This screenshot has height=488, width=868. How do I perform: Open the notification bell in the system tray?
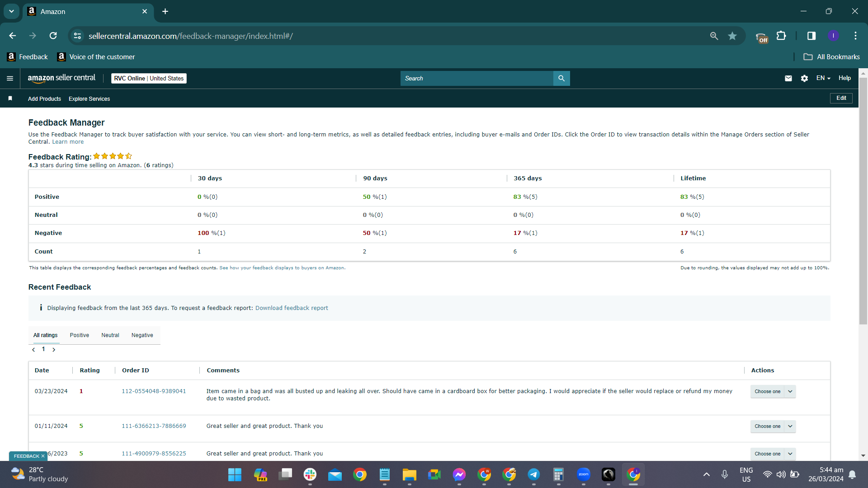[852, 474]
